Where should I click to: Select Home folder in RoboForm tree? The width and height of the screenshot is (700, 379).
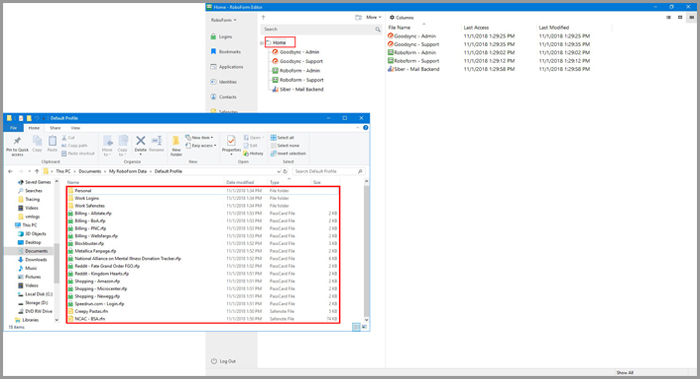point(279,42)
